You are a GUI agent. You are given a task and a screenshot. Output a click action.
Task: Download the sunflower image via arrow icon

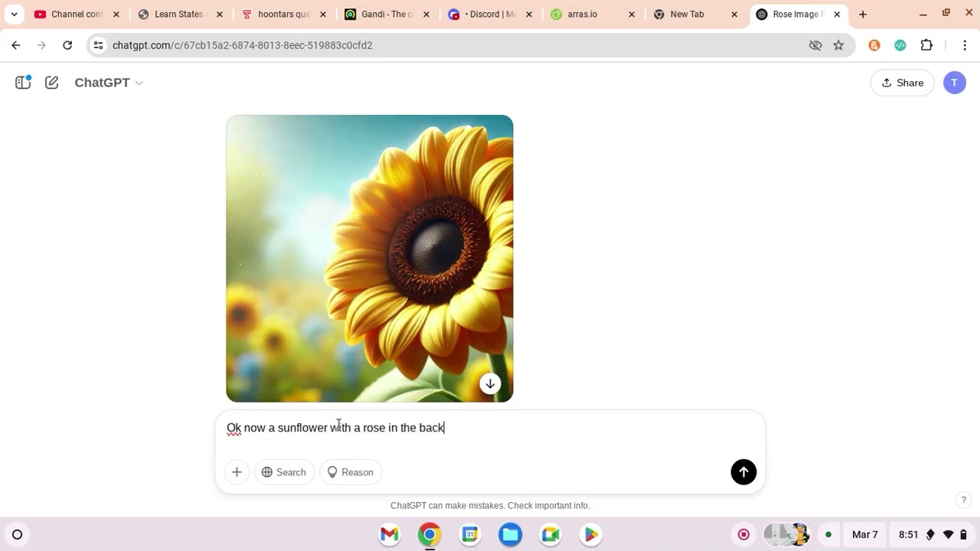pos(490,383)
